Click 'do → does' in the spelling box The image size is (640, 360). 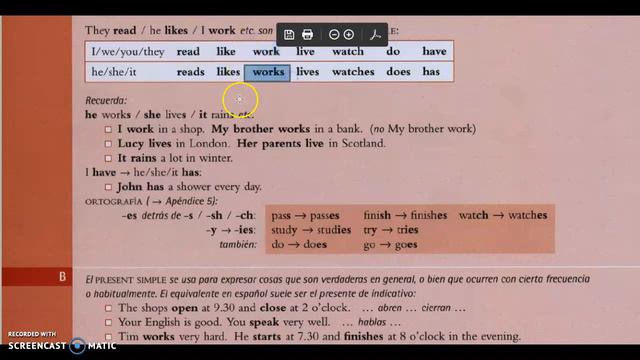(299, 244)
